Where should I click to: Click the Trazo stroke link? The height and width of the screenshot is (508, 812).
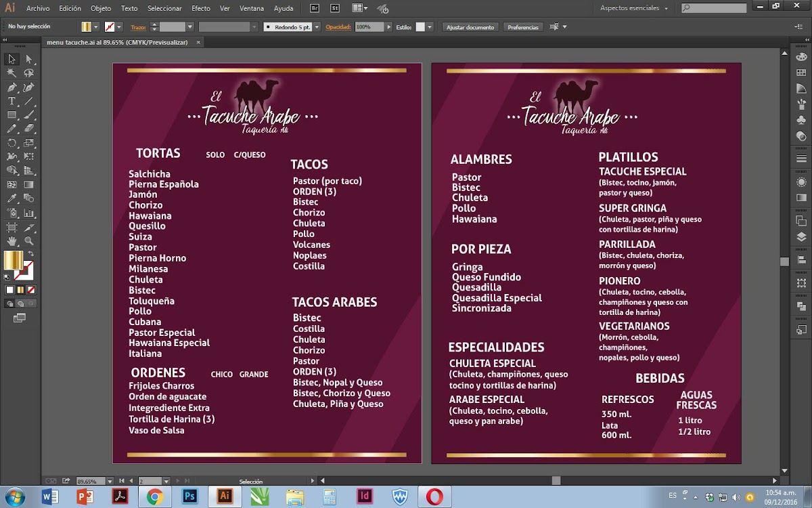pos(138,27)
